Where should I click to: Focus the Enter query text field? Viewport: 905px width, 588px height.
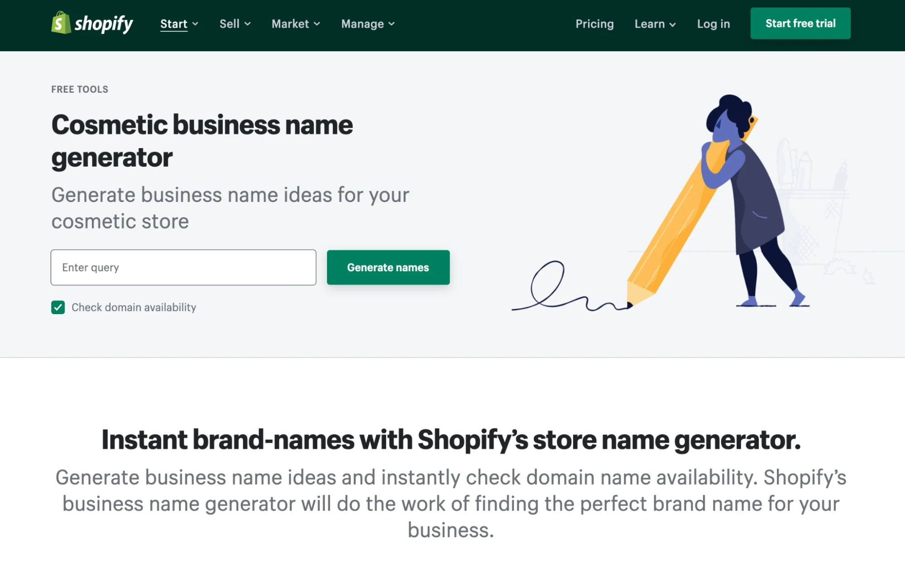pos(183,268)
